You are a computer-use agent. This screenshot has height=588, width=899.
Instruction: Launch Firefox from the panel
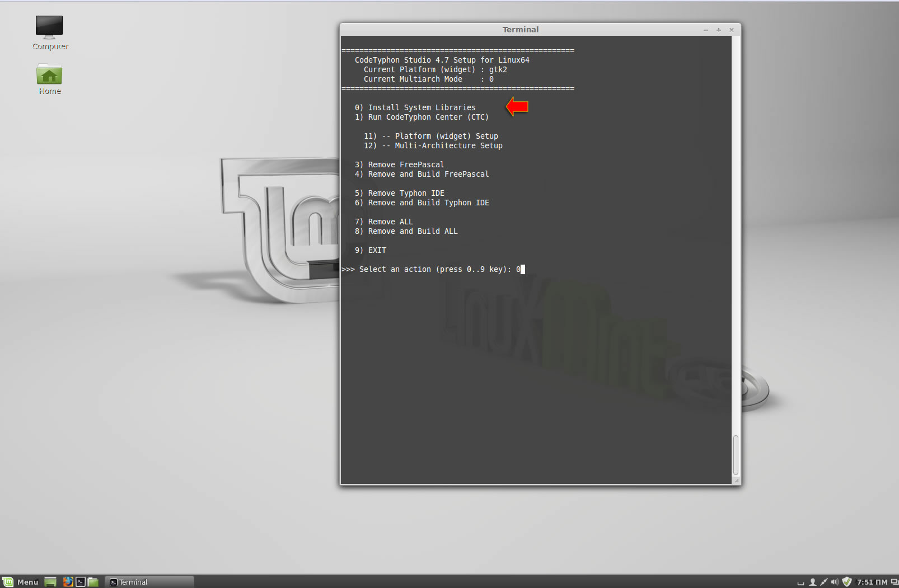tap(68, 582)
